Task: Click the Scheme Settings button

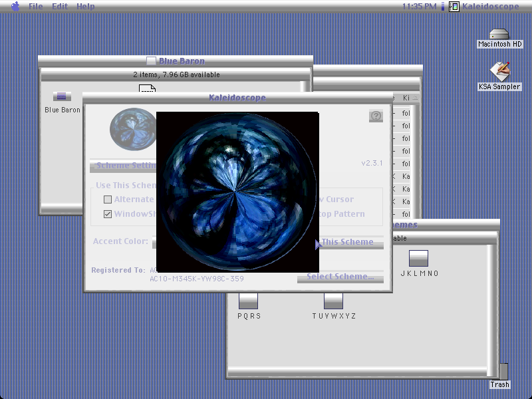Action: coord(123,166)
